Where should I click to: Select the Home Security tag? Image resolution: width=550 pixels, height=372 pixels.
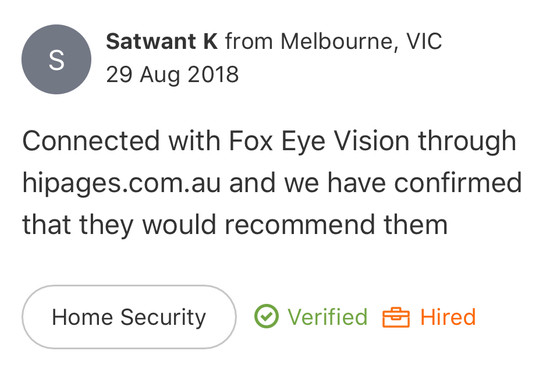[x=129, y=317]
